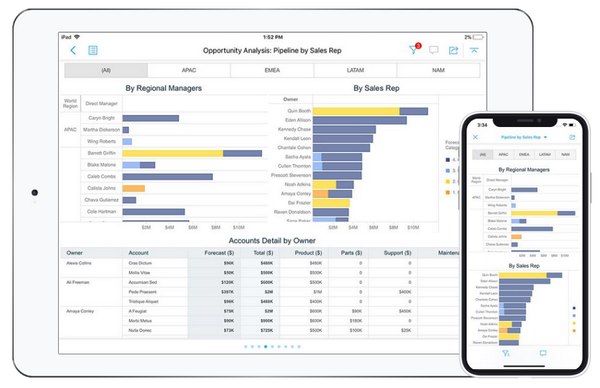600x388 pixels.
Task: Switch to the EMEA region tab
Action: [x=272, y=70]
